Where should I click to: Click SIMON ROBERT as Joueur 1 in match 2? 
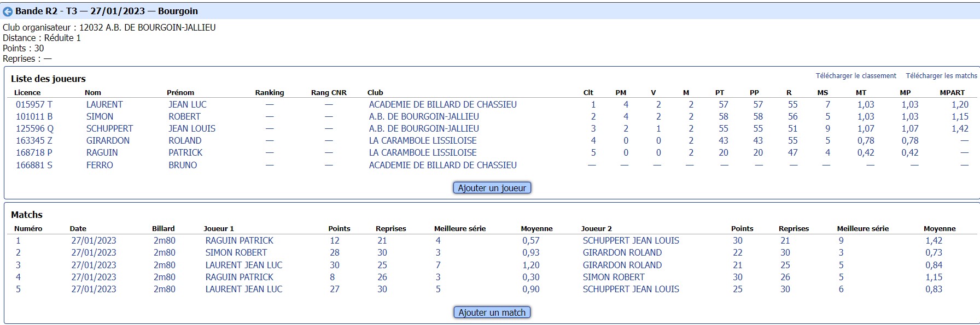[236, 252]
